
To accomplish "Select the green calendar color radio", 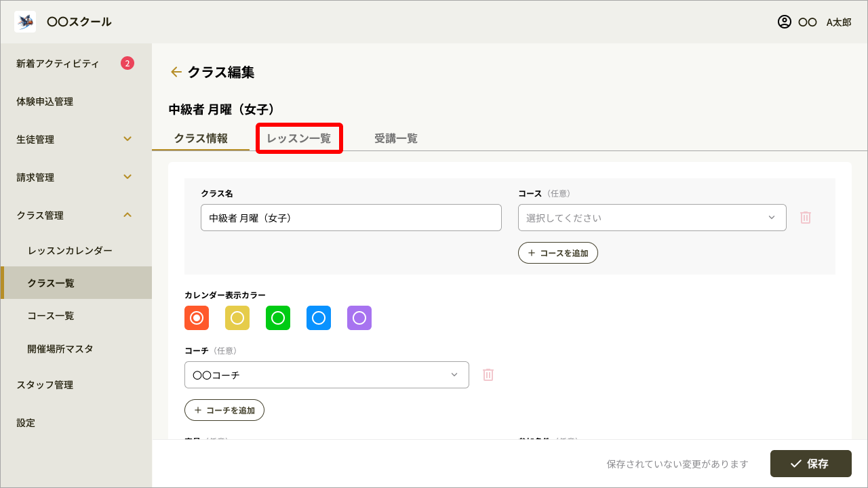I will pyautogui.click(x=278, y=318).
